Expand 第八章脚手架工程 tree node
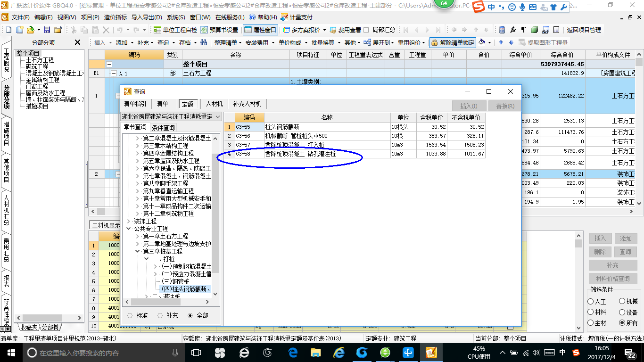 [138, 183]
